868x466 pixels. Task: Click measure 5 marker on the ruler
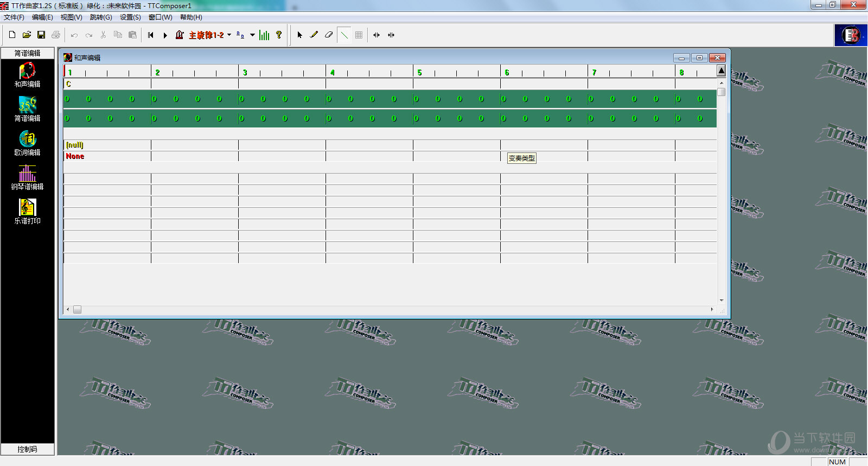coord(419,72)
